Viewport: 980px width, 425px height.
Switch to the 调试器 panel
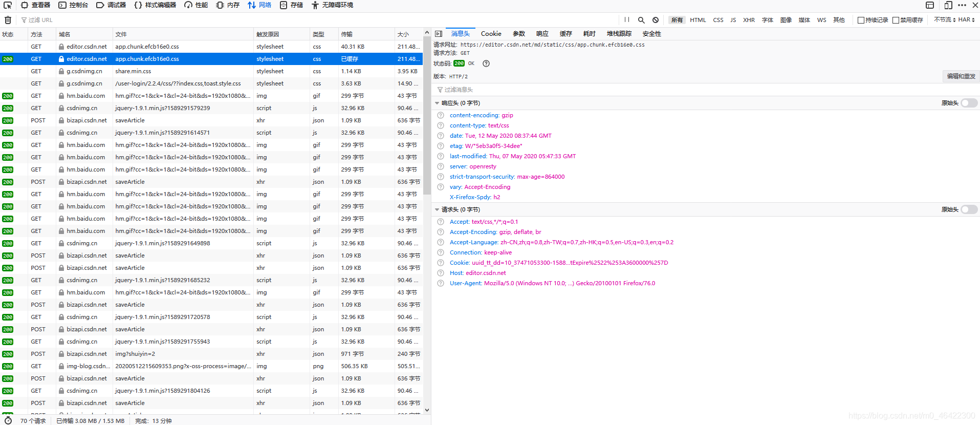(111, 5)
